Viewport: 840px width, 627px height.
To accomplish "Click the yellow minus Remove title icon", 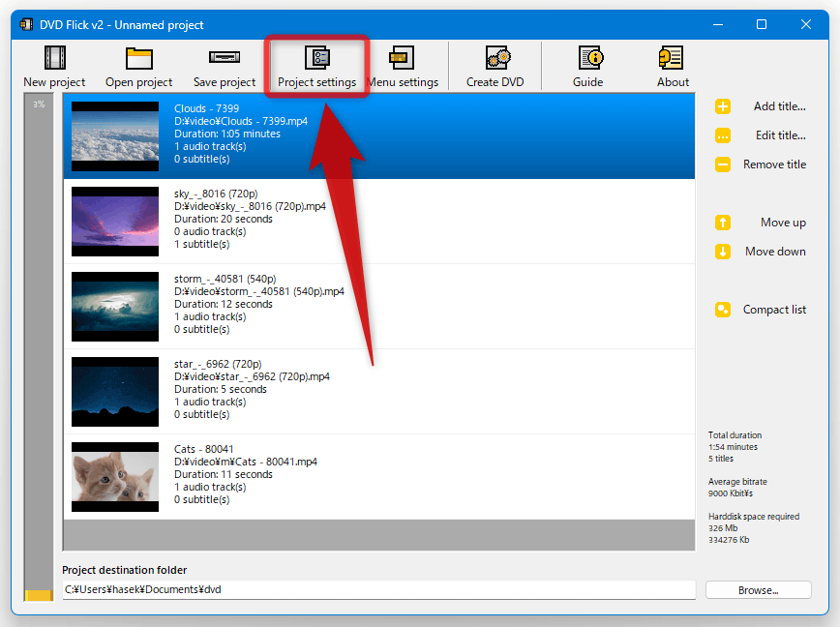I will [x=723, y=164].
